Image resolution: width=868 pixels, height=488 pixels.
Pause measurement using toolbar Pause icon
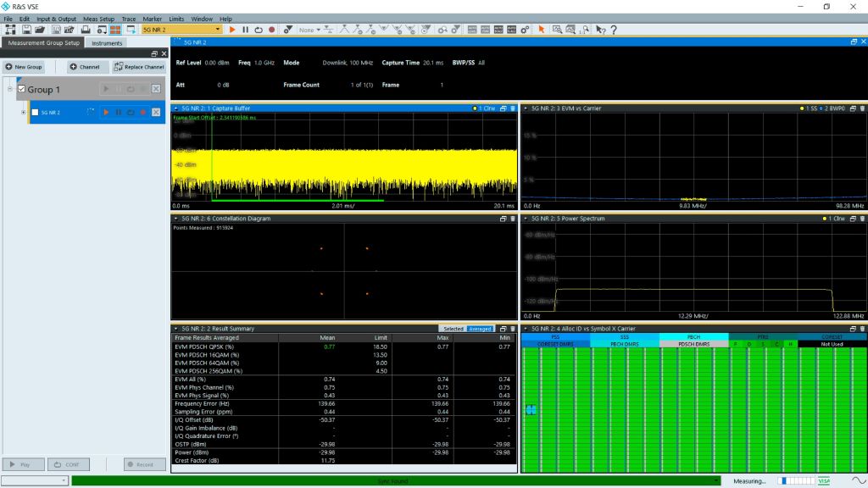pyautogui.click(x=245, y=30)
